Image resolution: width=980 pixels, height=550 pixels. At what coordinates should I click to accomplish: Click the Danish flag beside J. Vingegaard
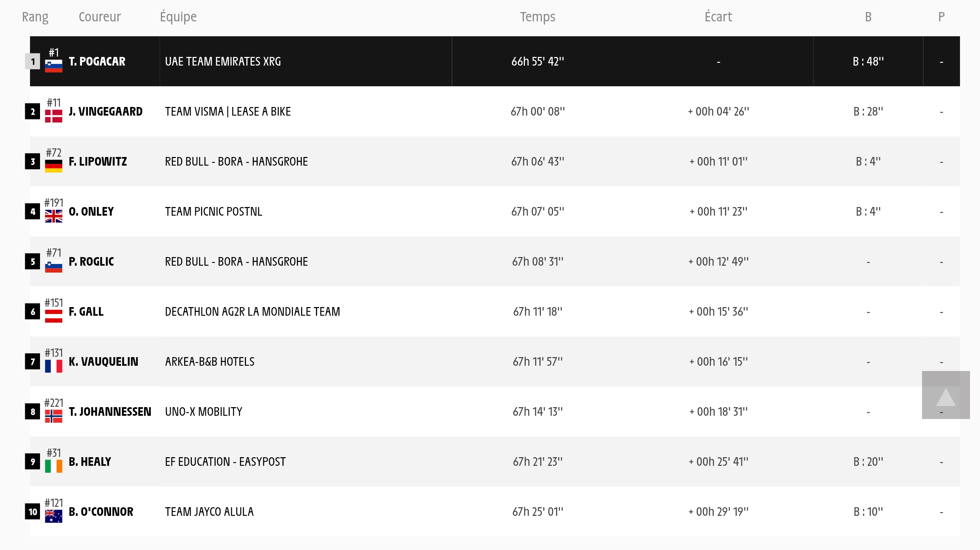pos(54,116)
